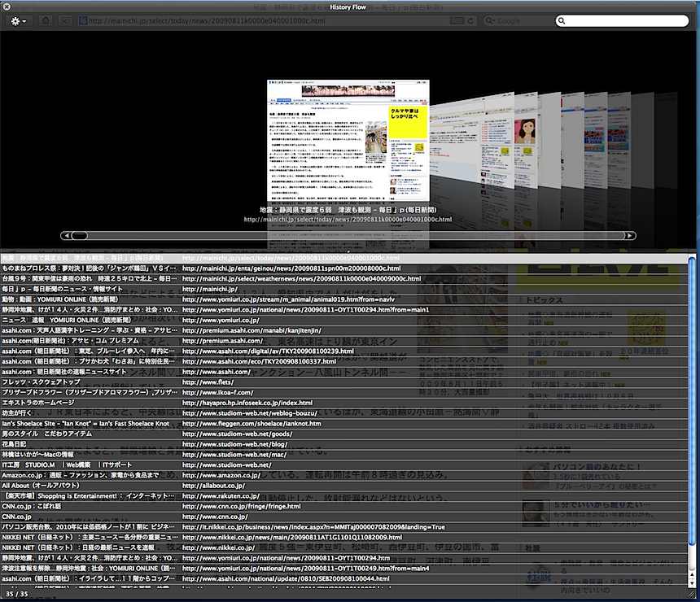Screen dimensions: 700x602
Task: Select row 'ニュース 速報 YOMIURI ONLINE'
Action: 343,320
